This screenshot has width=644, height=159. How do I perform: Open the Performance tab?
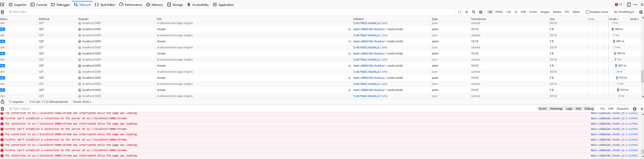tap(131, 5)
